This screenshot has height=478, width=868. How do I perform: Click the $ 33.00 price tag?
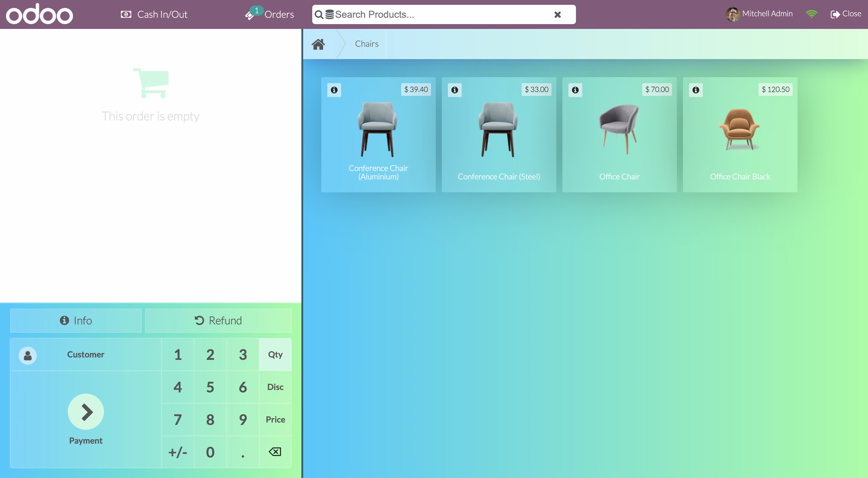click(536, 90)
